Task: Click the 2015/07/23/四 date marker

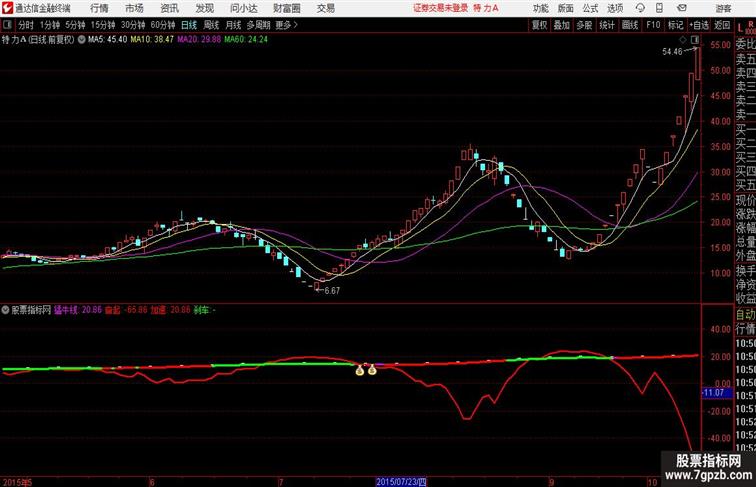Action: (x=401, y=482)
